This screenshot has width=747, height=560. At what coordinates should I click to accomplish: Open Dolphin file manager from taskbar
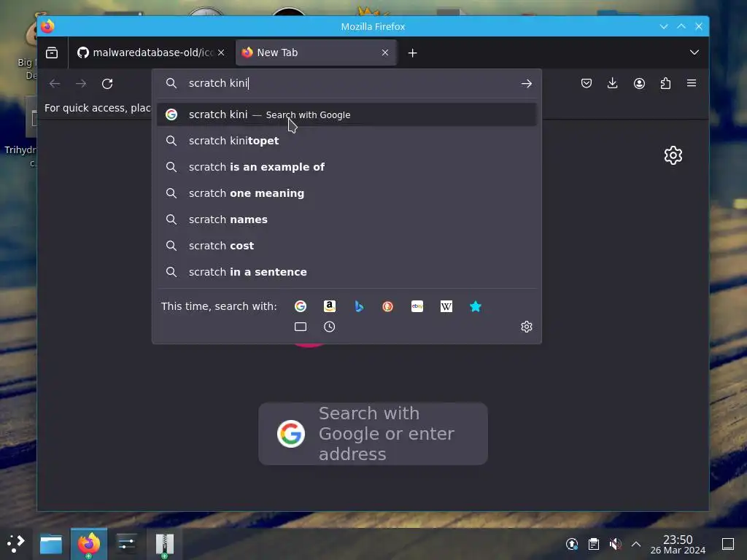pyautogui.click(x=51, y=544)
